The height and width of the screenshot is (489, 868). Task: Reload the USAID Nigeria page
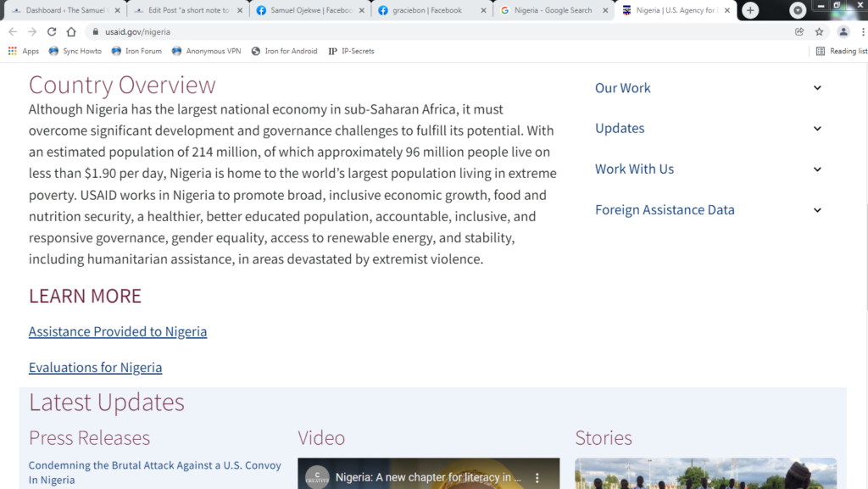[52, 32]
